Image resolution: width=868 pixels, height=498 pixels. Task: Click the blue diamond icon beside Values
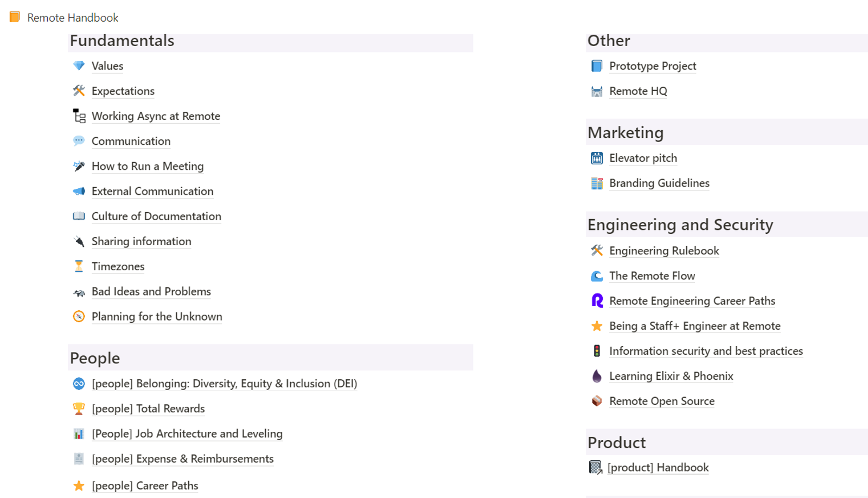(79, 66)
